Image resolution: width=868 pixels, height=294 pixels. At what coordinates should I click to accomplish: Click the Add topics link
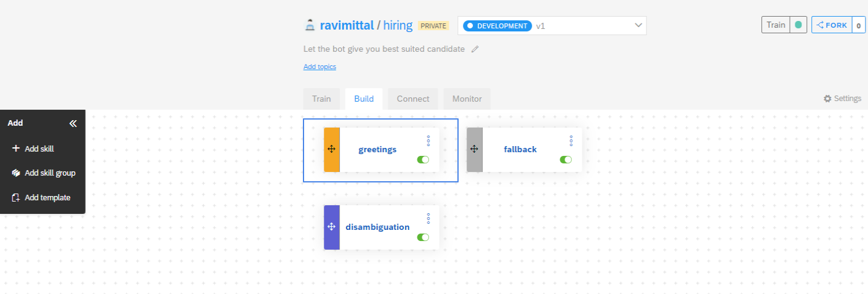point(319,67)
